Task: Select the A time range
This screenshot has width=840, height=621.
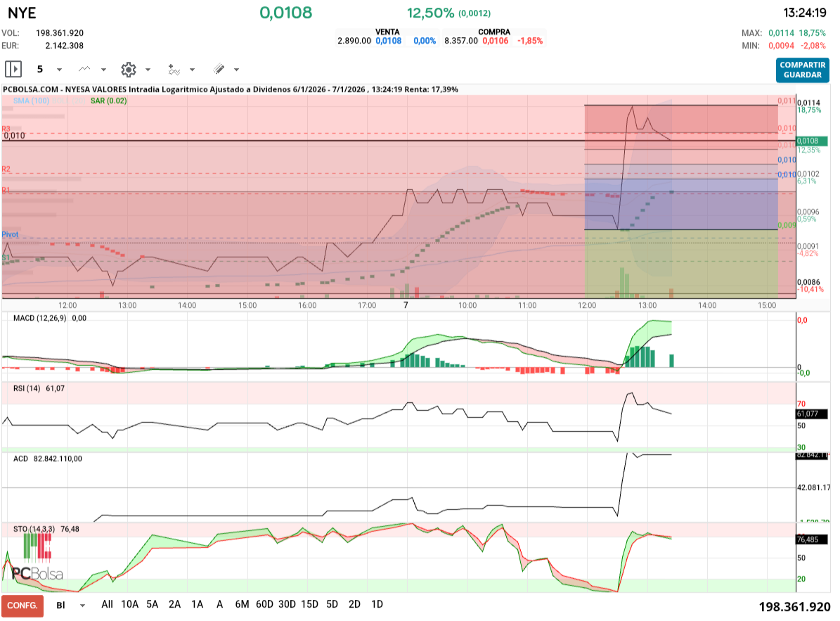Action: pyautogui.click(x=219, y=604)
